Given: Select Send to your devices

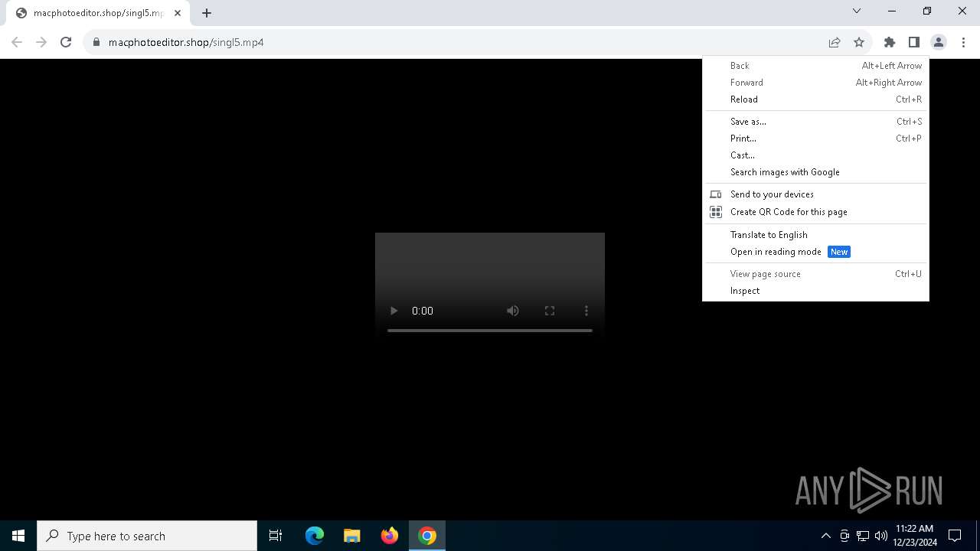Looking at the screenshot, I should [815, 194].
